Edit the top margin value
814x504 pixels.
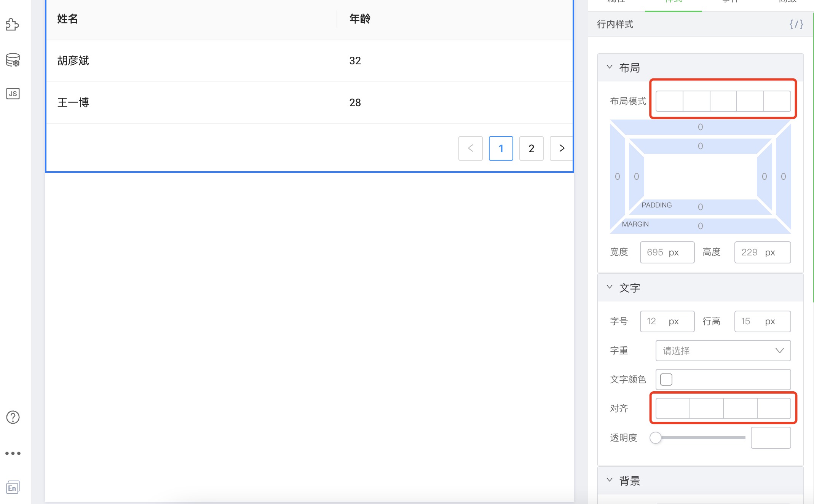click(701, 127)
